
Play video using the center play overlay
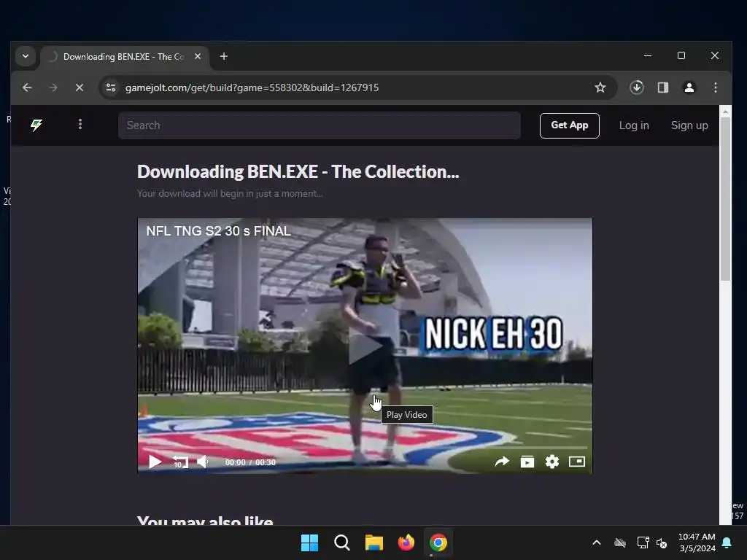(x=365, y=346)
